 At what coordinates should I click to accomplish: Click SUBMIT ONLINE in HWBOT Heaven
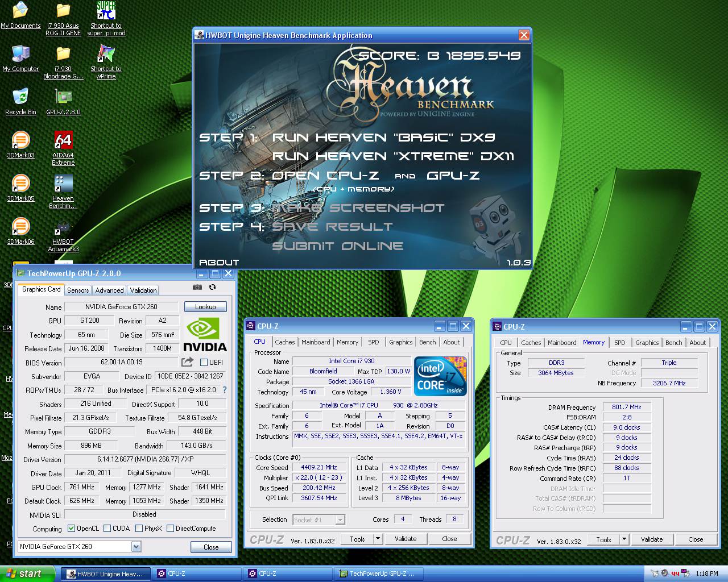pyautogui.click(x=338, y=246)
